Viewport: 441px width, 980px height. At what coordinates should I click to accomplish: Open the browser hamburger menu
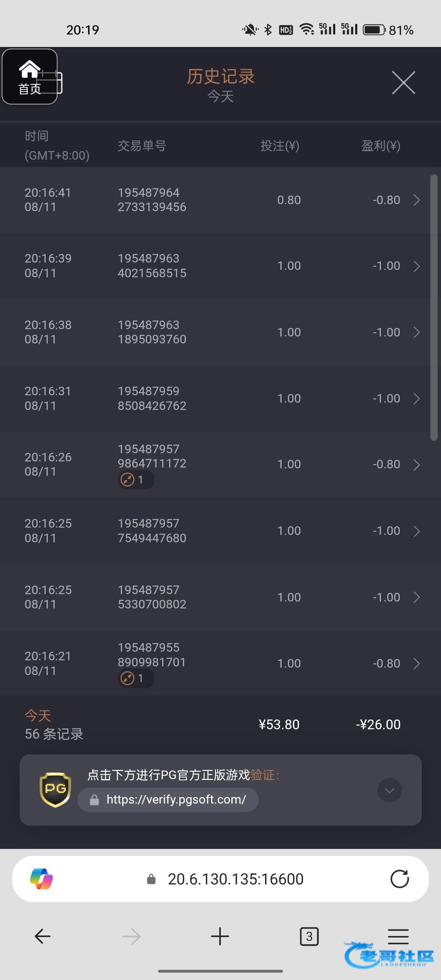[398, 936]
